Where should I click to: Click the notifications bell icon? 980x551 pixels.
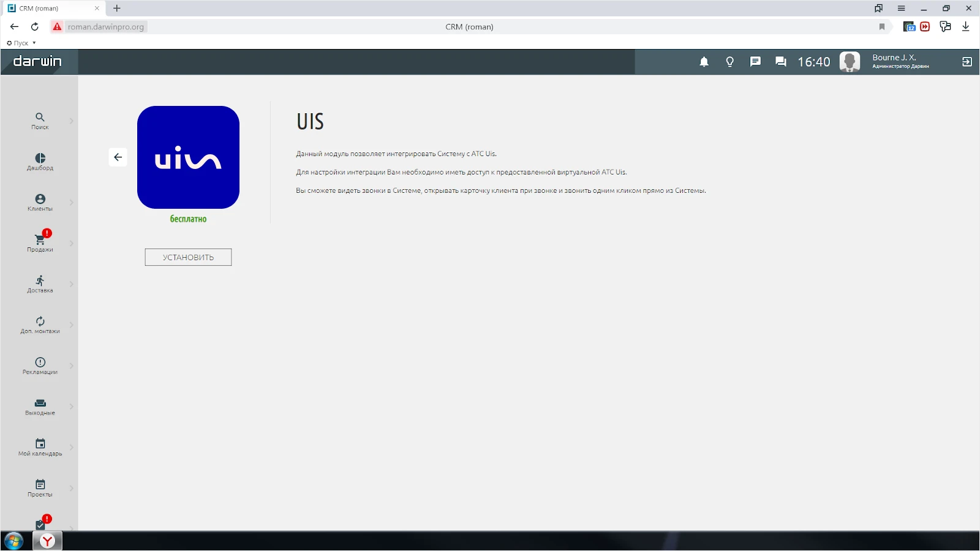[704, 62]
